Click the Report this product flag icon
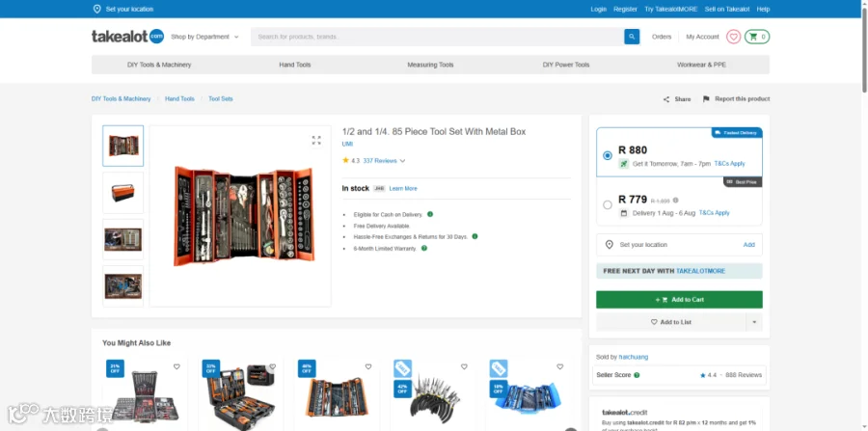Image resolution: width=868 pixels, height=431 pixels. click(706, 99)
